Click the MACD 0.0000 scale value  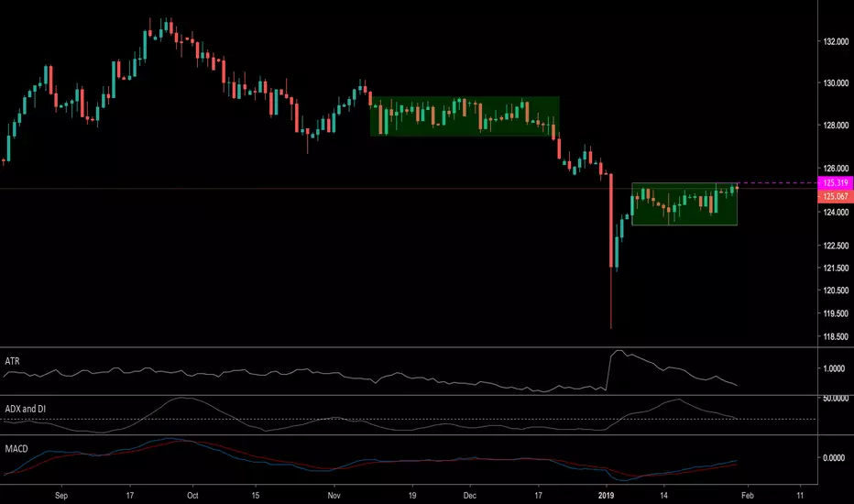pyautogui.click(x=834, y=457)
